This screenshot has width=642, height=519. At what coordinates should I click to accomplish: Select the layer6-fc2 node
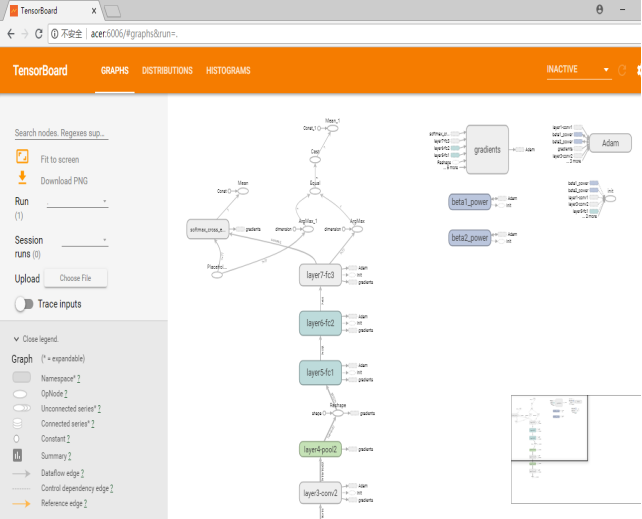point(320,323)
